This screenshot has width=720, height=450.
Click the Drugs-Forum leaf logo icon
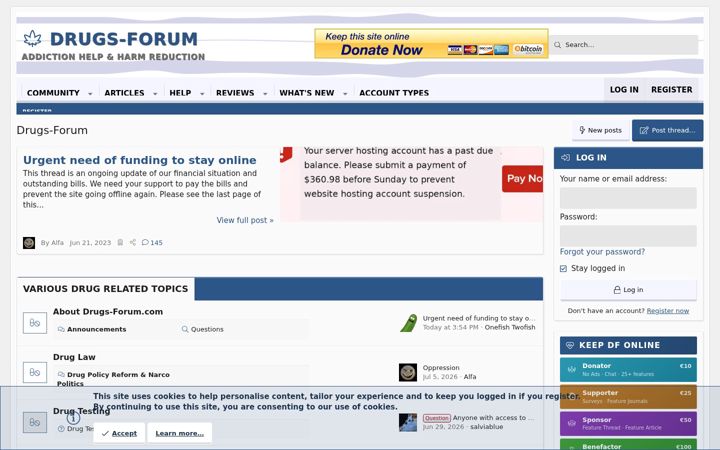(32, 39)
